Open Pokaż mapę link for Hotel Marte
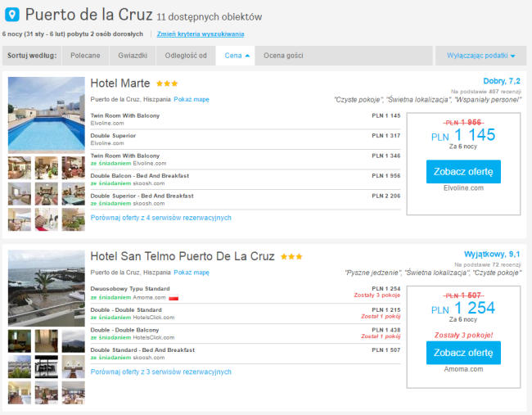The image size is (532, 415). coord(192,99)
